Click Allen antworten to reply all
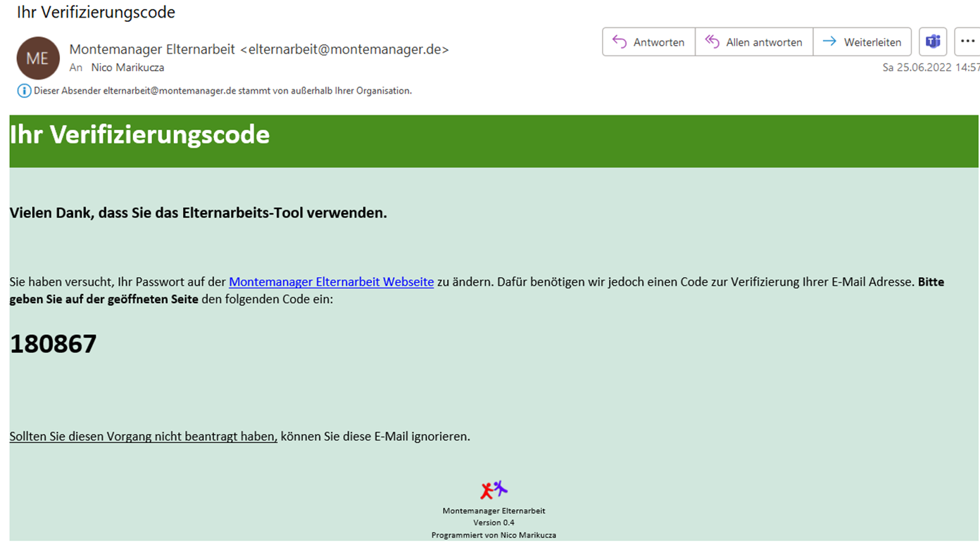 click(754, 42)
